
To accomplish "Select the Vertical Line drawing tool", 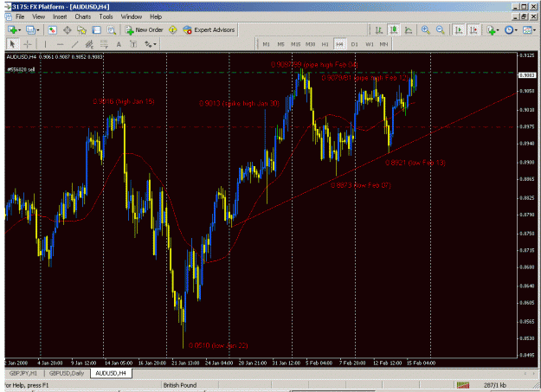I will (x=46, y=44).
